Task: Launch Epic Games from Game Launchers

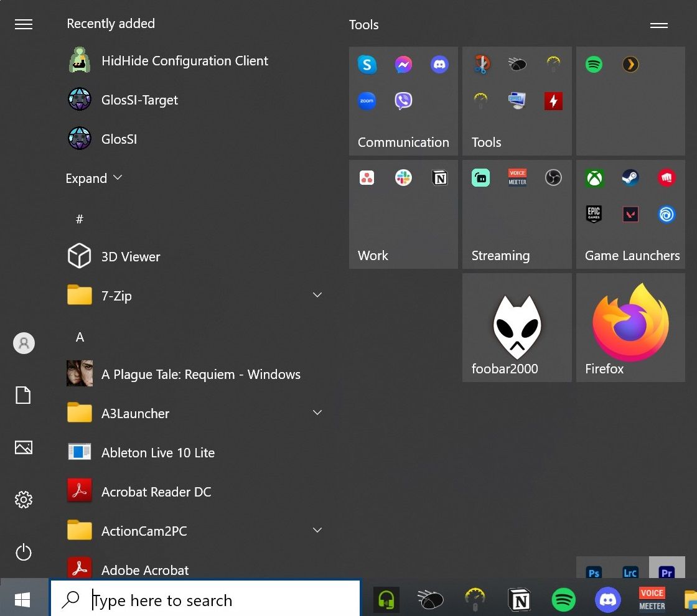Action: (594, 214)
